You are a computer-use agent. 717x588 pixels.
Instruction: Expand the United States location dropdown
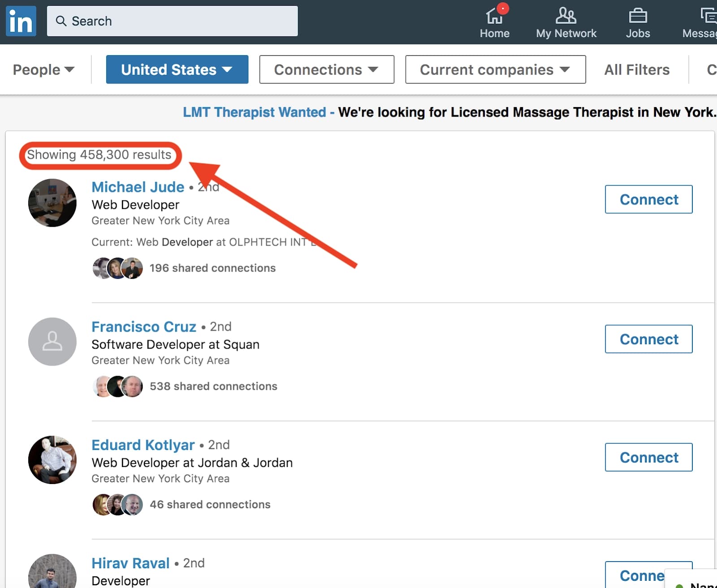point(177,69)
